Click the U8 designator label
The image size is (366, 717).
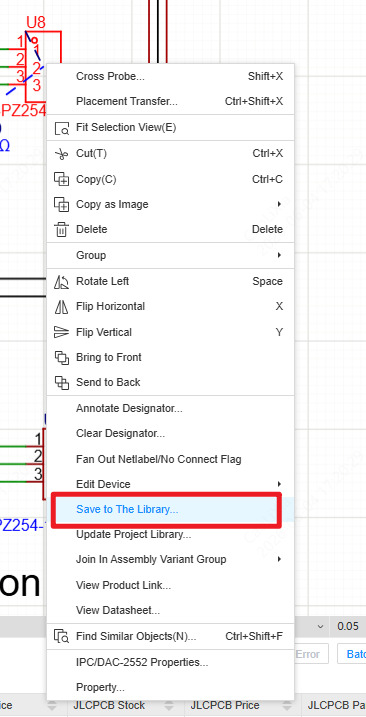click(x=36, y=22)
